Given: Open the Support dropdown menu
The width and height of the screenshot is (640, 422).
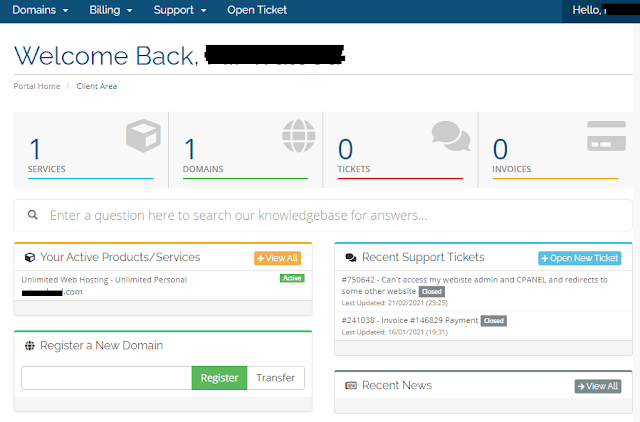Looking at the screenshot, I should (x=179, y=10).
